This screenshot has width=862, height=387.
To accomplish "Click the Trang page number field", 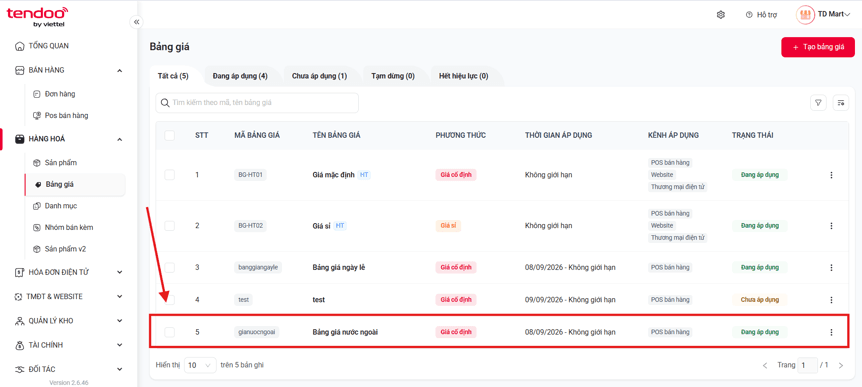I will (x=808, y=365).
